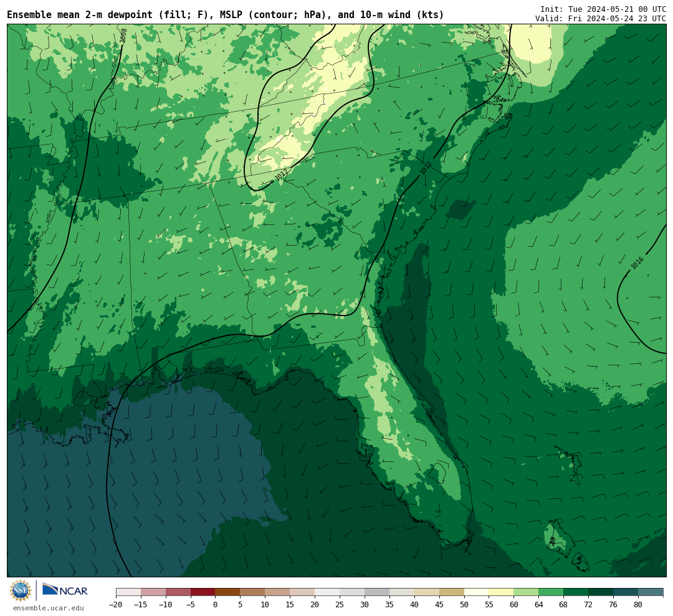Pick the tan swatch between 10 and 15
The height and width of the screenshot is (616, 673).
278,592
